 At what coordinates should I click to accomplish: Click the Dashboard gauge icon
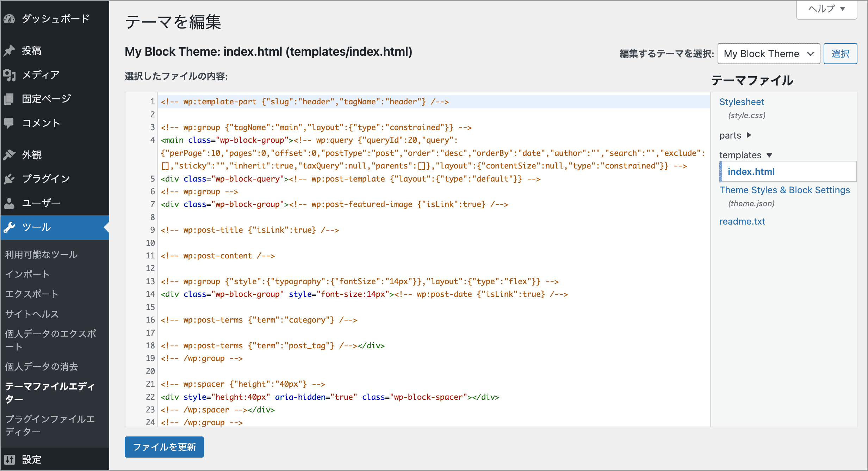[x=10, y=19]
